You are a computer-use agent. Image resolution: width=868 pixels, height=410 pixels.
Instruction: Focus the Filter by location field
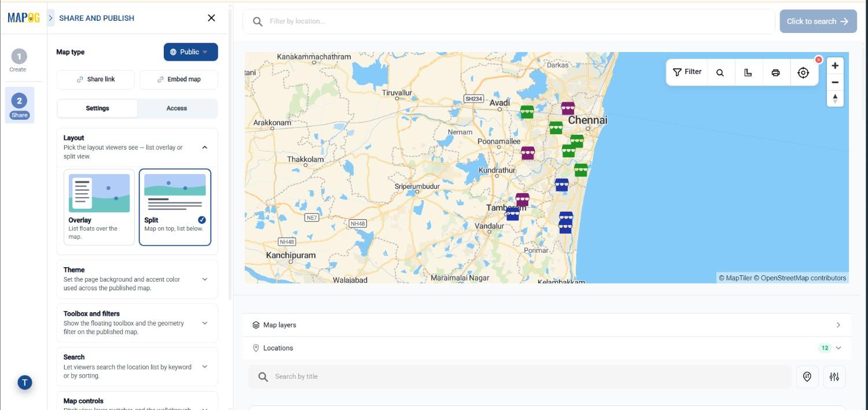click(x=509, y=21)
